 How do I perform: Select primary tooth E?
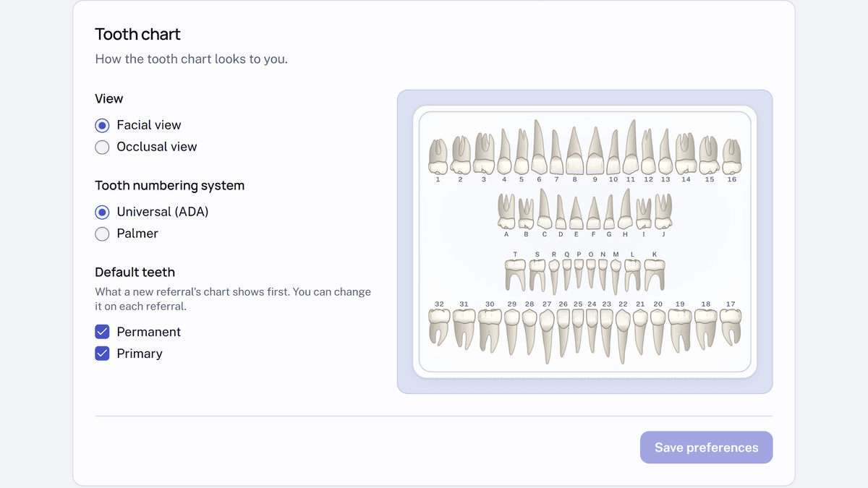click(x=576, y=213)
